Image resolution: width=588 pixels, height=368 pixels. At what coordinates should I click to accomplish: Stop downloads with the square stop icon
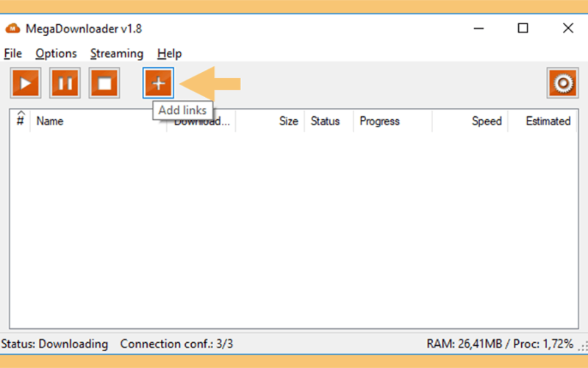(104, 83)
